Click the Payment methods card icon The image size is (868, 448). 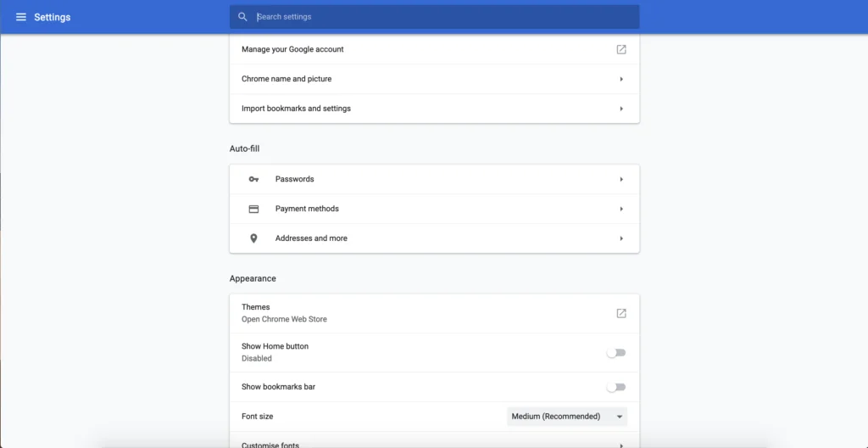[253, 209]
